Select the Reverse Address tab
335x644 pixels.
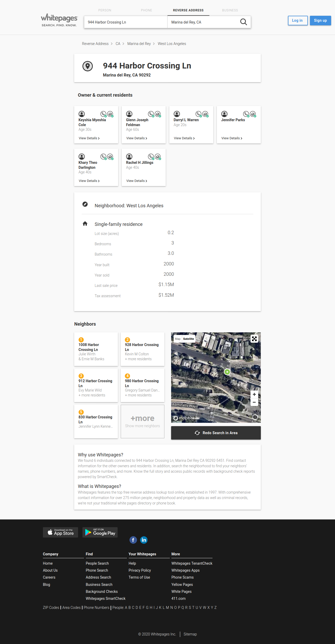(x=188, y=10)
